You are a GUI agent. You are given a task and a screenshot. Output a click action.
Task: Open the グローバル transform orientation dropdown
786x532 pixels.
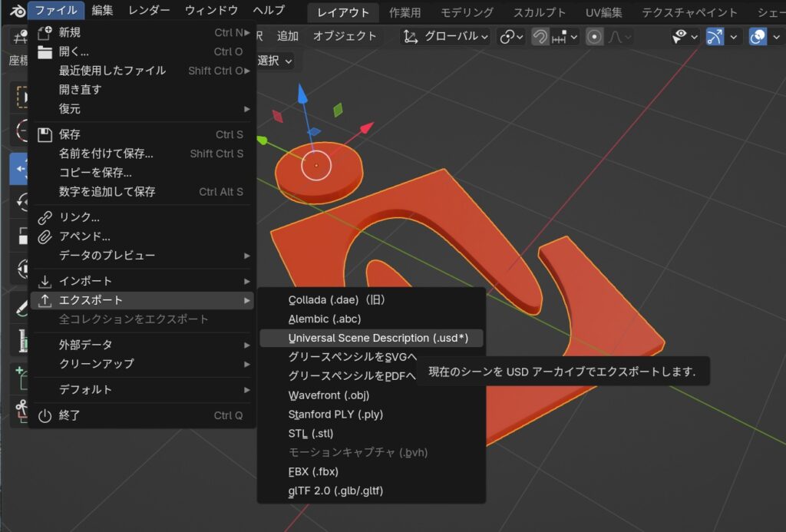coord(446,37)
